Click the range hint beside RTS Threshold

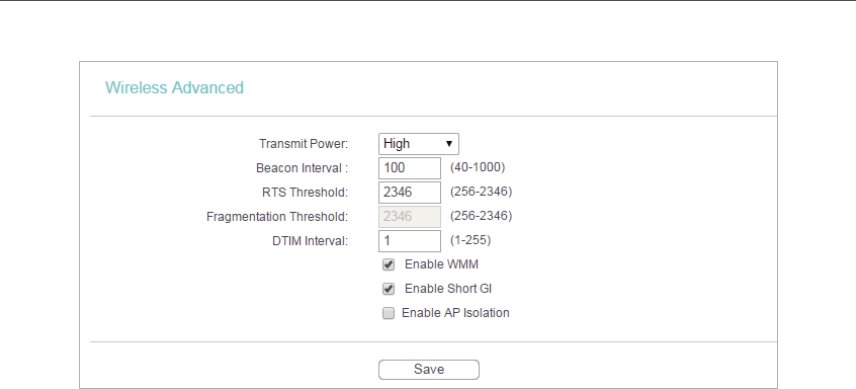(x=480, y=191)
